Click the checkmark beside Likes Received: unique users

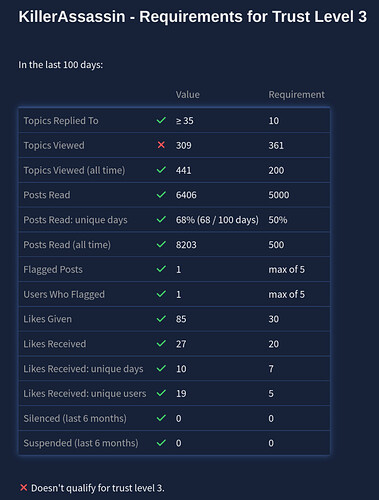pyautogui.click(x=161, y=393)
